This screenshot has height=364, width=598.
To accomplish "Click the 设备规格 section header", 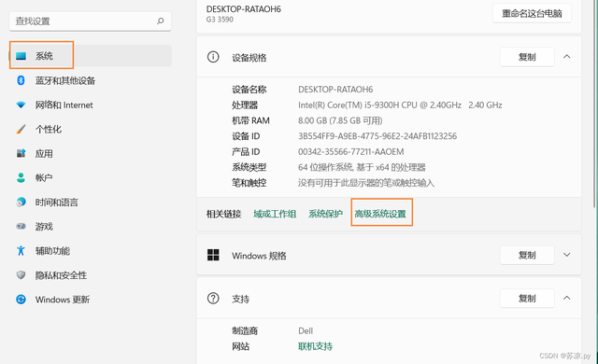I will [x=389, y=57].
